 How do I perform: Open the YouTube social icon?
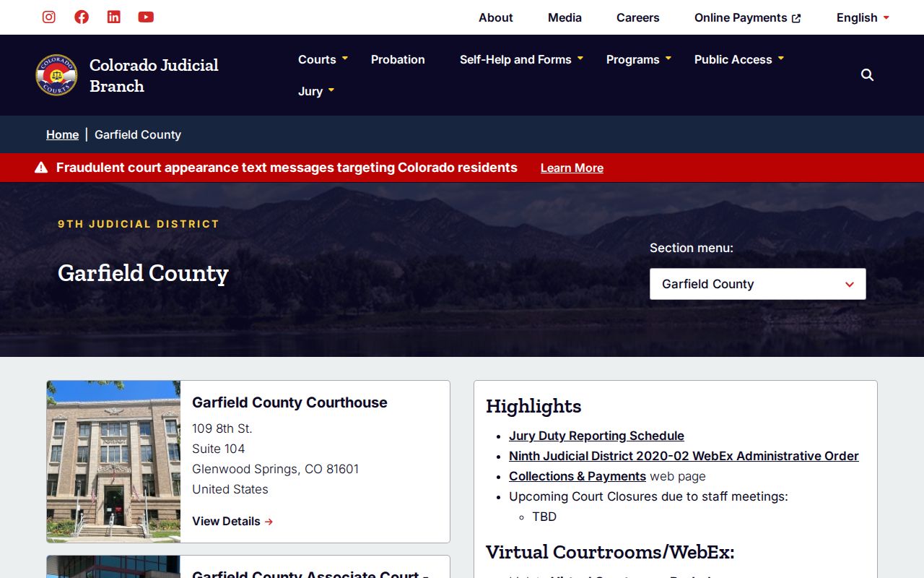pos(146,17)
